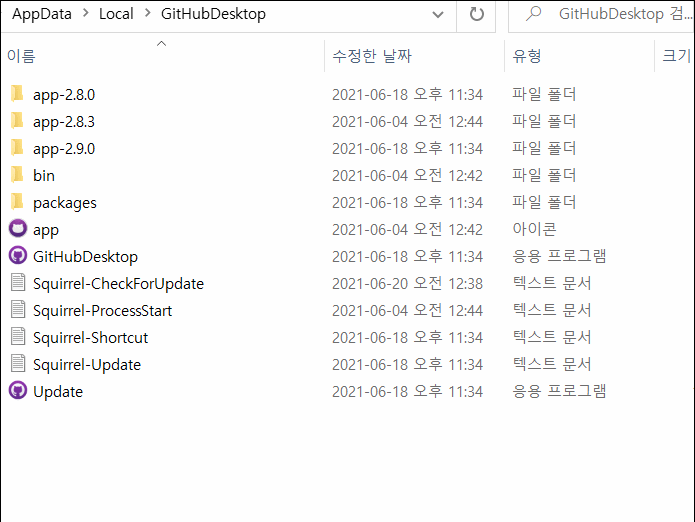Select the app-2.8.3 folder name
Image resolution: width=695 pixels, height=522 pixels.
64,122
